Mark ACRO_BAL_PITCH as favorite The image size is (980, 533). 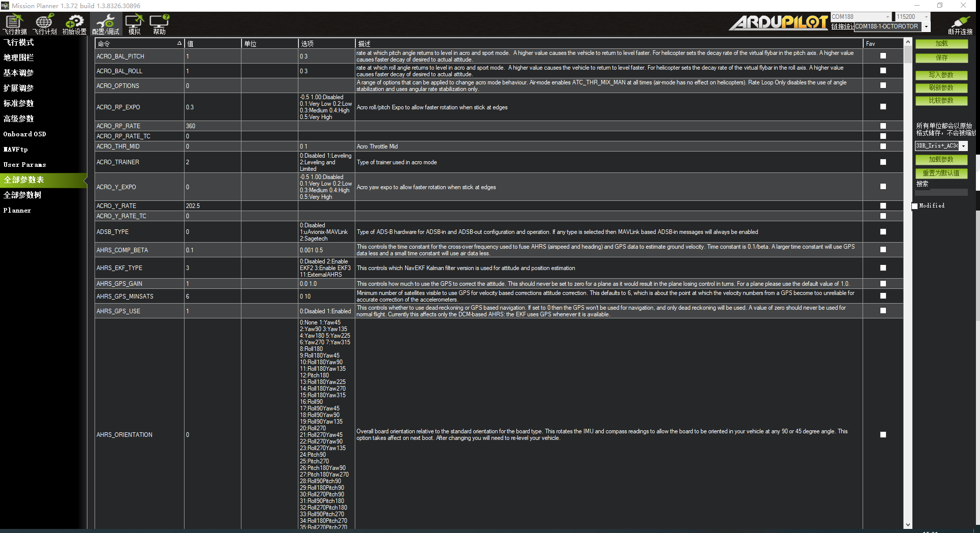(883, 56)
